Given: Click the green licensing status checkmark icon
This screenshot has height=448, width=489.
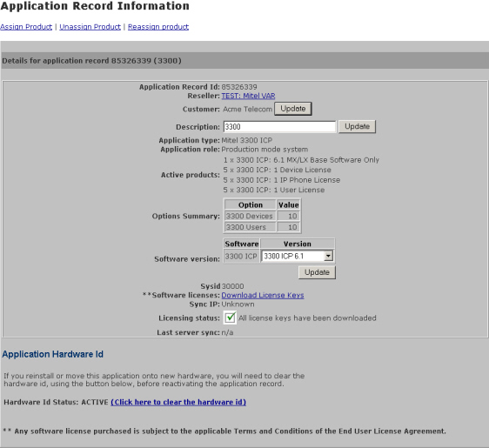Looking at the screenshot, I should point(231,318).
